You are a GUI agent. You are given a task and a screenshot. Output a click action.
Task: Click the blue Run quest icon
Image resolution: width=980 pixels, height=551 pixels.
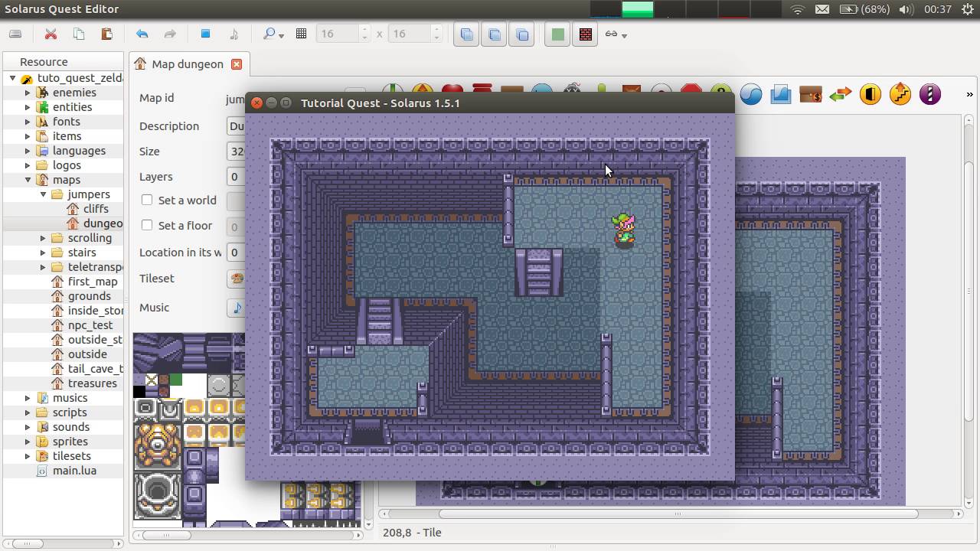(x=205, y=34)
